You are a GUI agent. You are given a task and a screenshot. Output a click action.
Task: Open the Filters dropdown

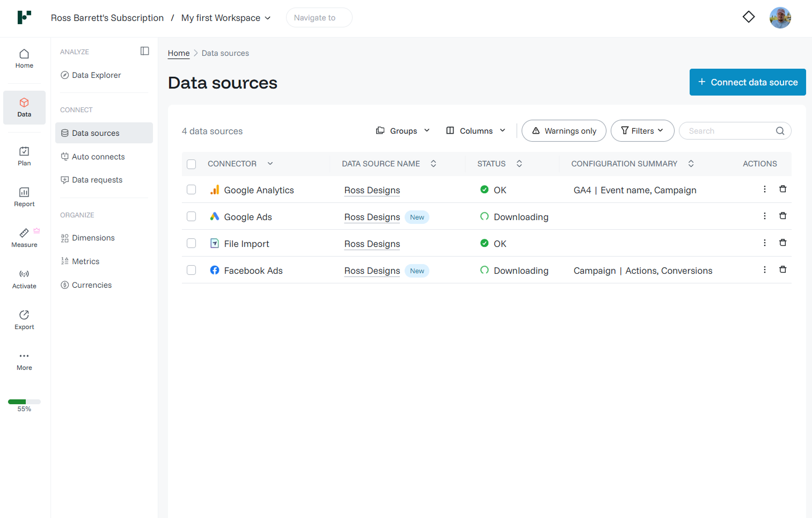pos(642,131)
